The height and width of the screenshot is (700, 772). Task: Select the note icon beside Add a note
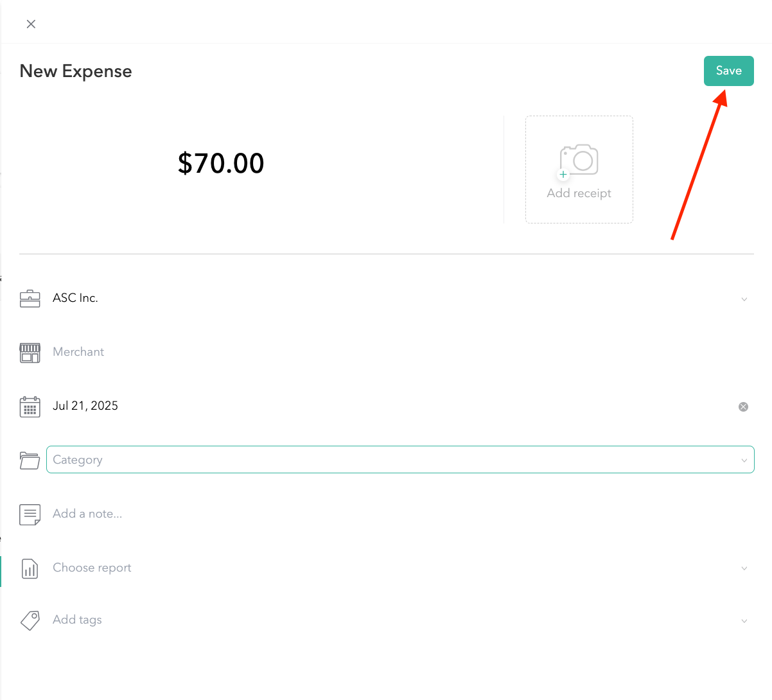(30, 514)
